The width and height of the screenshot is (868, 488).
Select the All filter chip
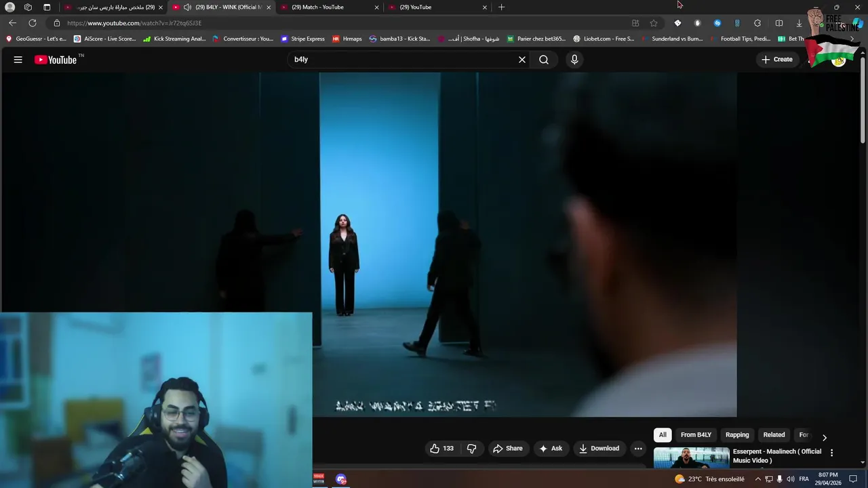point(663,435)
